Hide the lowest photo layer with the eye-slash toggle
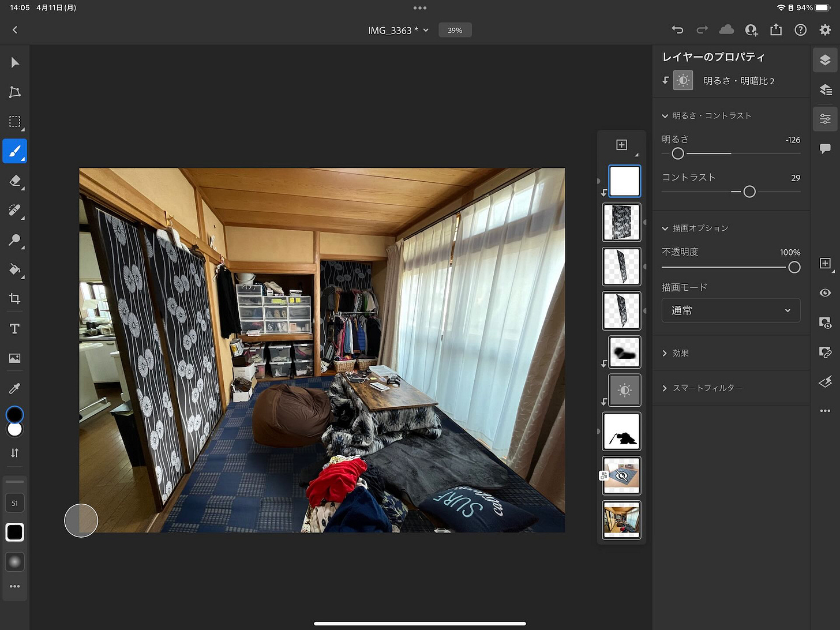The width and height of the screenshot is (840, 630). (x=621, y=475)
